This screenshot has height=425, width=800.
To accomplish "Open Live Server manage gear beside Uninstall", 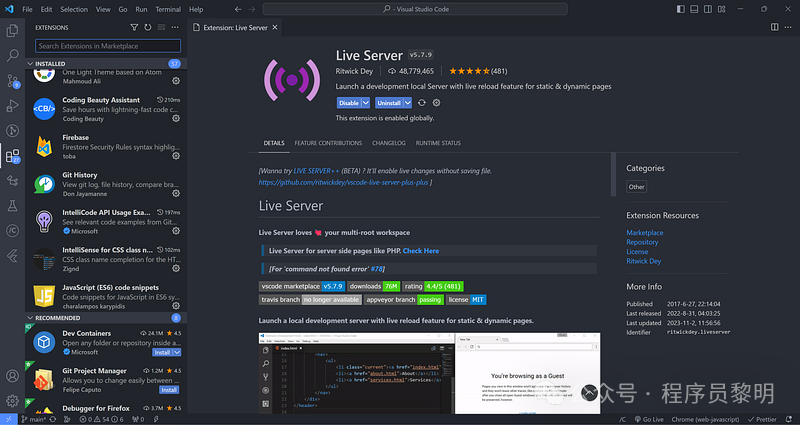I will pyautogui.click(x=436, y=103).
